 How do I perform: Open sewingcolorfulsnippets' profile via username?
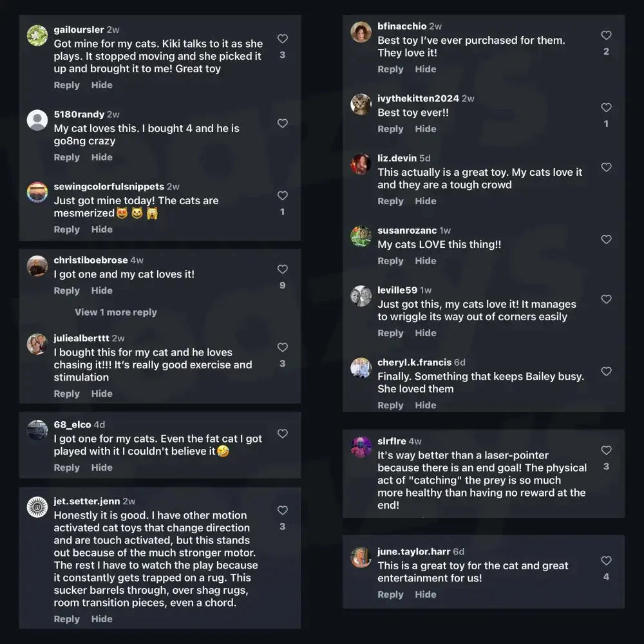(x=109, y=187)
